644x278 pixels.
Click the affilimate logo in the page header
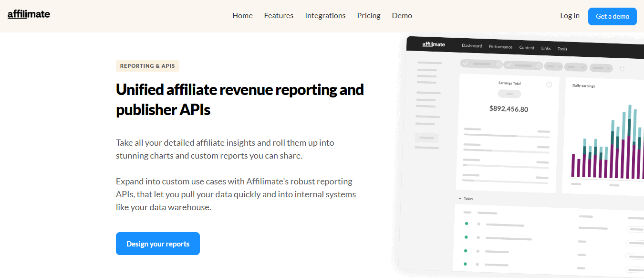29,14
